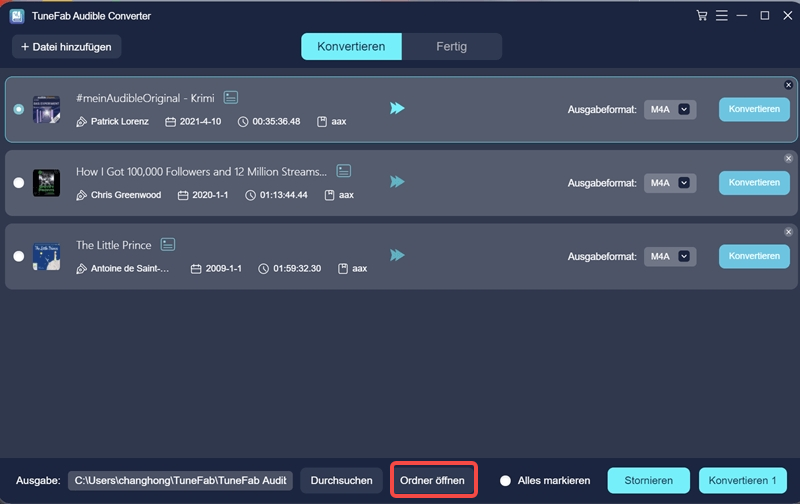
Task: Click the title "The Little Prince"
Action: point(114,245)
